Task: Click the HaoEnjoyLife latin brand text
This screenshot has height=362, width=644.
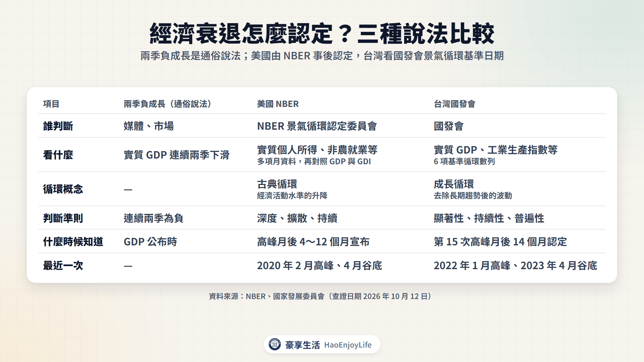Action: tap(348, 345)
